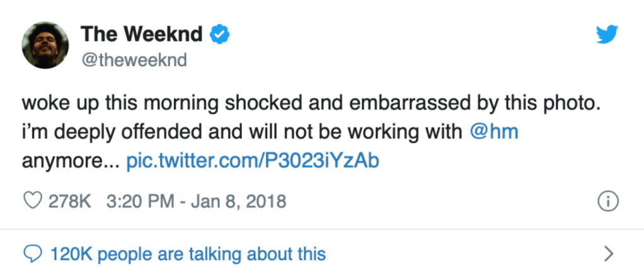Click the 'people are talking about this' text

[x=212, y=254]
